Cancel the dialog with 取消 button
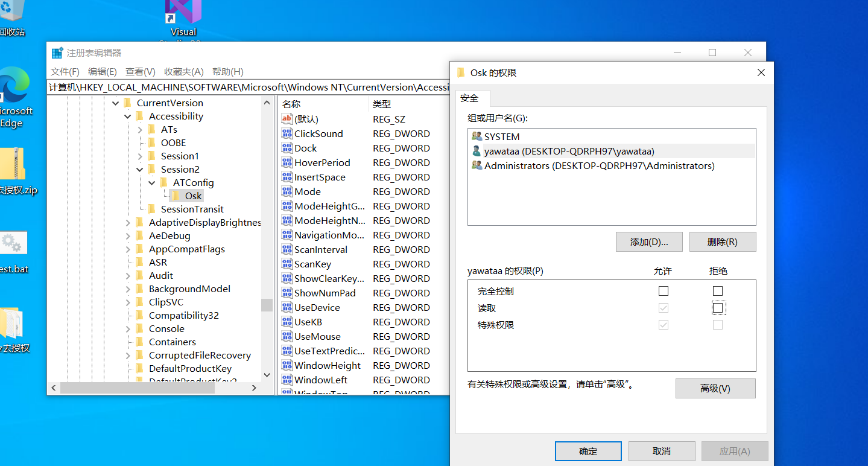868x466 pixels. pos(662,451)
